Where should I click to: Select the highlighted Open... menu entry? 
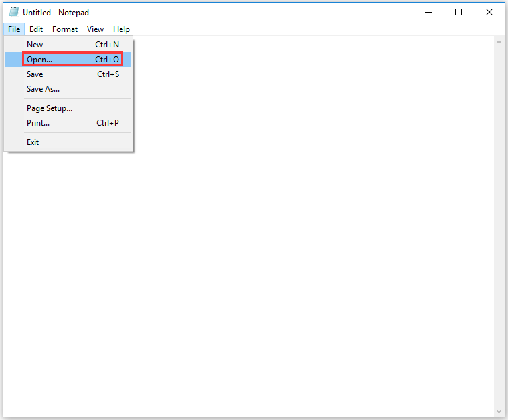point(39,60)
